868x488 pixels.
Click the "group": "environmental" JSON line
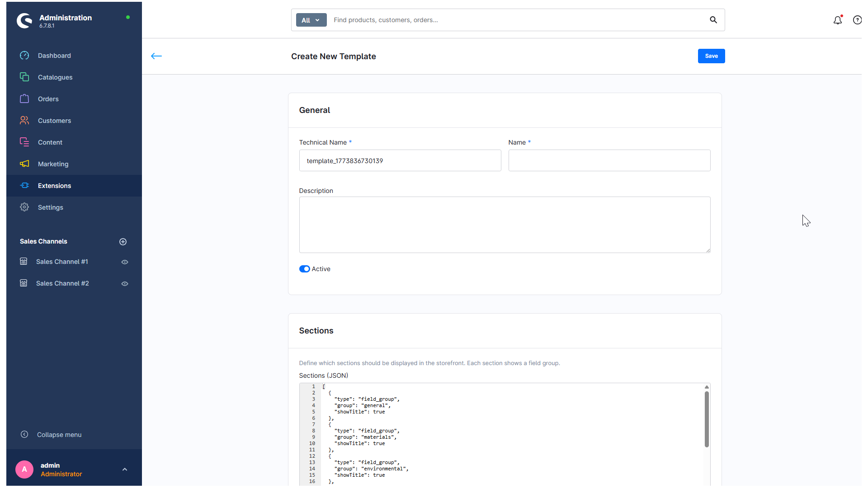371,469
